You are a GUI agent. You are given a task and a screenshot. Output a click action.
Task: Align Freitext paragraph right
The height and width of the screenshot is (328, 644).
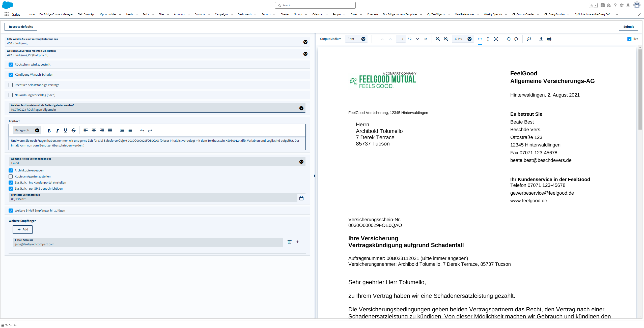click(102, 131)
